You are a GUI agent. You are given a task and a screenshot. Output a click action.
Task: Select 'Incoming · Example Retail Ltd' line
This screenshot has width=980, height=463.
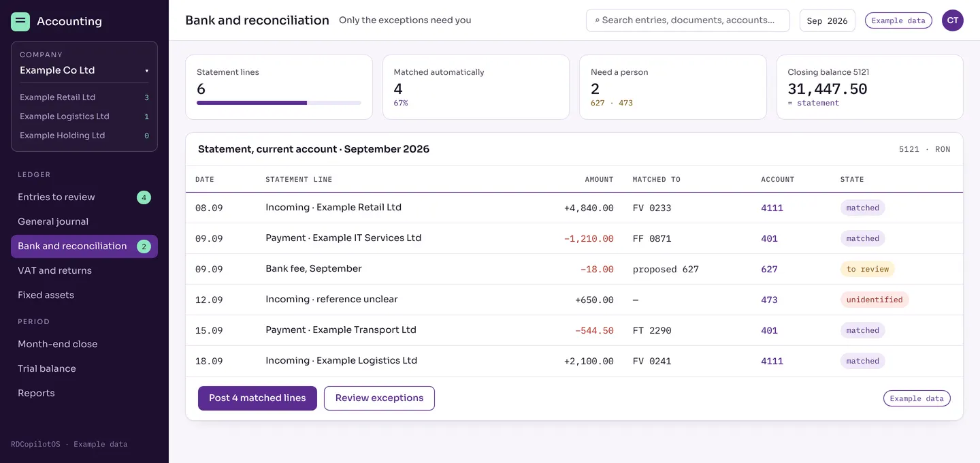[x=333, y=208]
